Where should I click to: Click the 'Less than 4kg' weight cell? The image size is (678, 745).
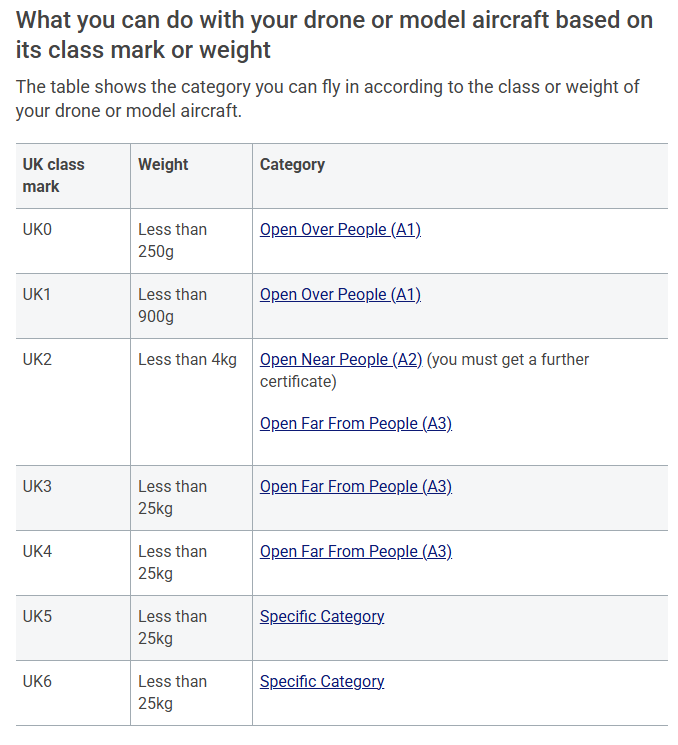click(187, 360)
